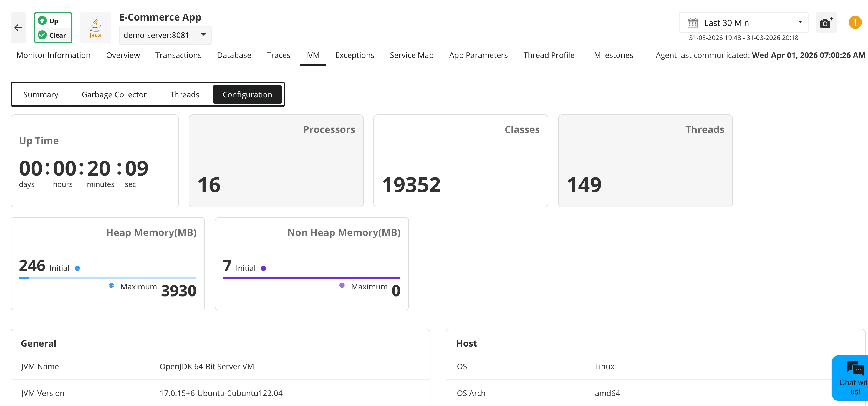Click the back arrow icon
This screenshot has width=868, height=406.
[x=18, y=28]
